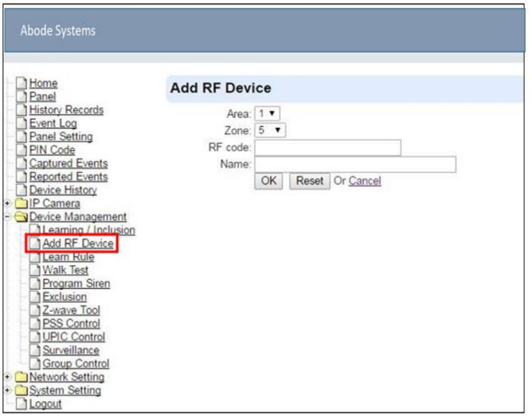Open the Program Siren link
532x416 pixels.
pyautogui.click(x=77, y=283)
